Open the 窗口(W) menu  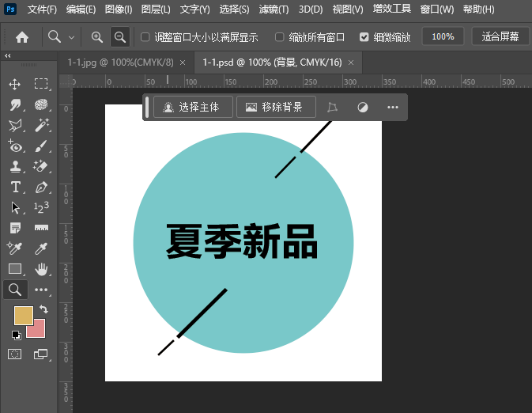tap(437, 9)
